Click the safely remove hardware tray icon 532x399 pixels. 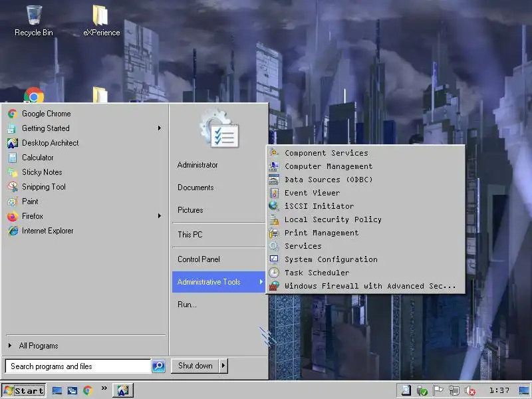click(422, 390)
